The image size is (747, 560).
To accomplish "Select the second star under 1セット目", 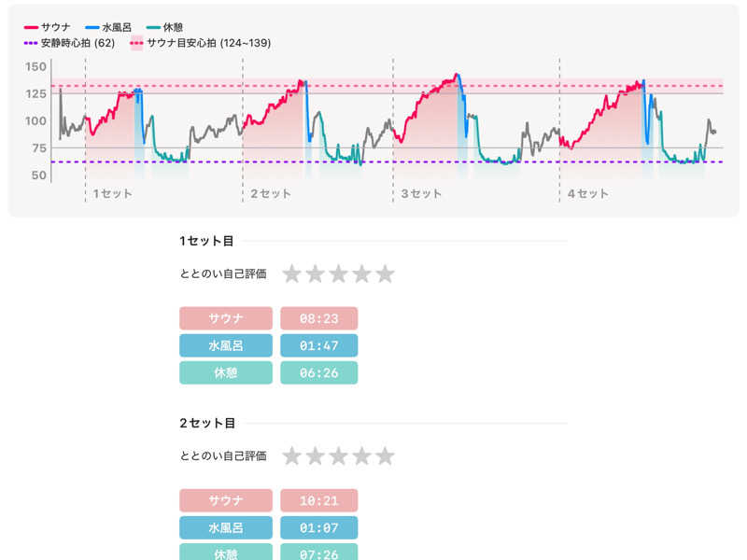I will click(x=315, y=273).
